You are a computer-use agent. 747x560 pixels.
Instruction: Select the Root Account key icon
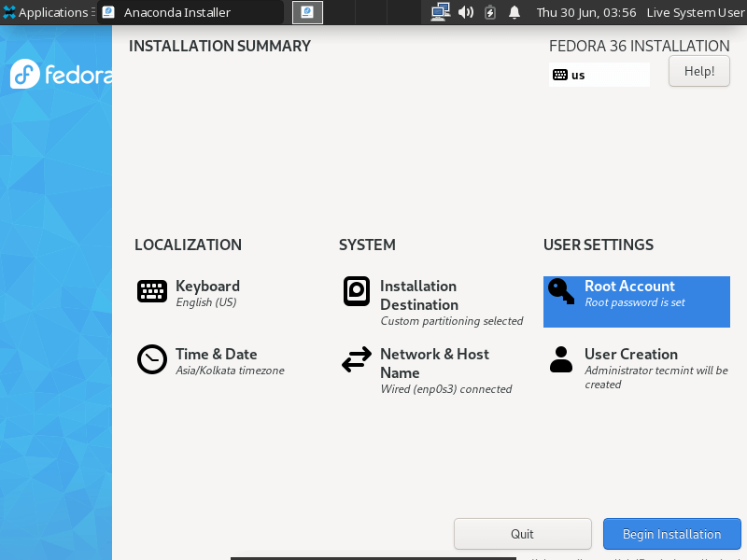(x=561, y=291)
